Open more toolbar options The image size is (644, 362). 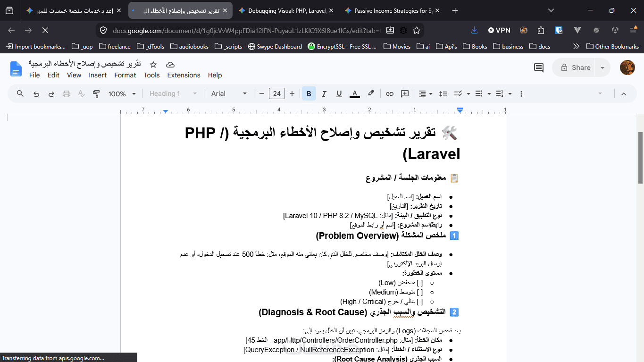(521, 94)
